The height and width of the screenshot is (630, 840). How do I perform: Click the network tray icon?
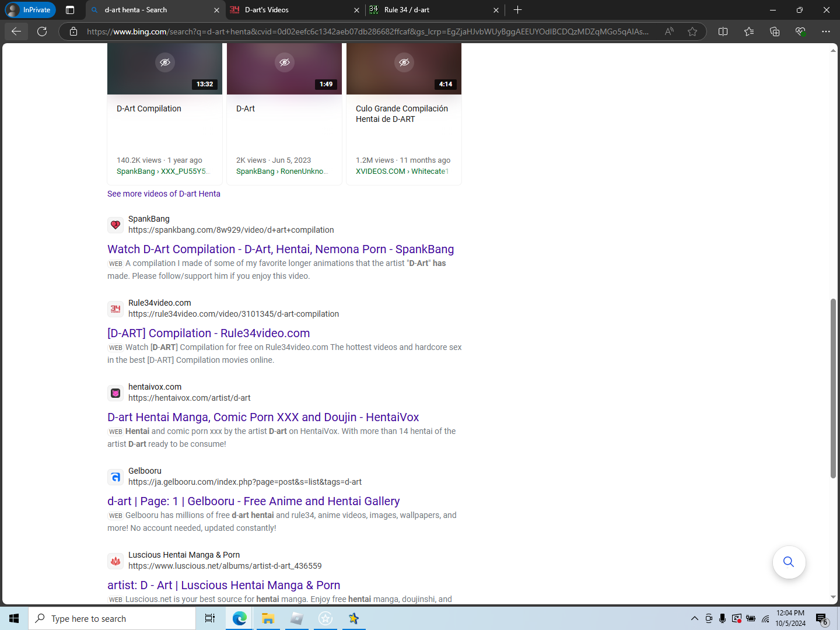pos(765,618)
